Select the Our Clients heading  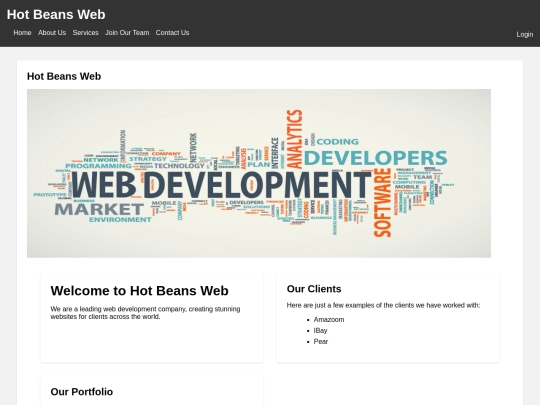pos(314,289)
